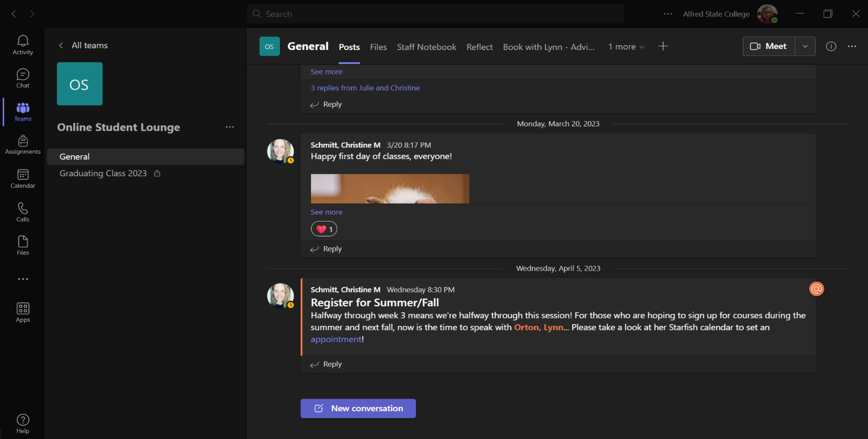Expand the Meet button dropdown arrow
The height and width of the screenshot is (439, 868).
(805, 46)
